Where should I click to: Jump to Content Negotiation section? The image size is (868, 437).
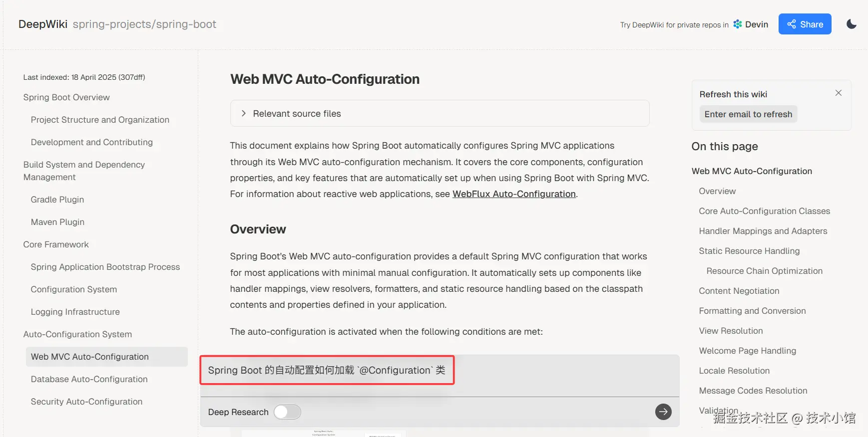click(x=739, y=291)
